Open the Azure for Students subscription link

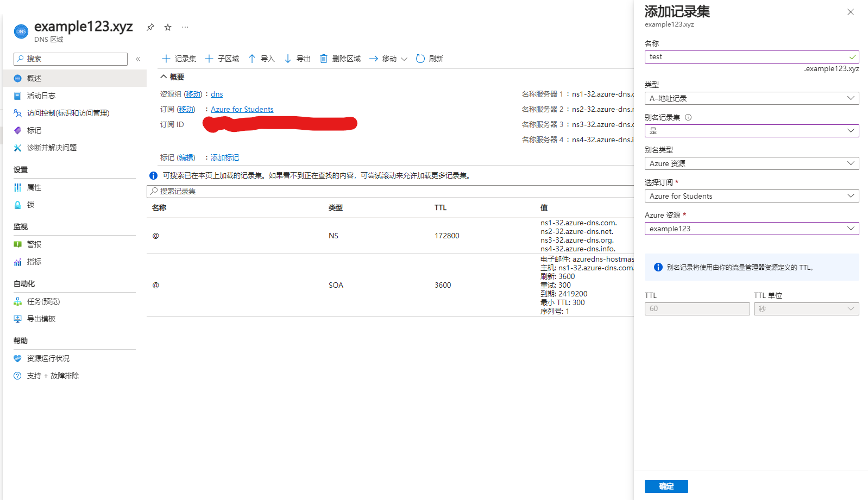point(242,109)
